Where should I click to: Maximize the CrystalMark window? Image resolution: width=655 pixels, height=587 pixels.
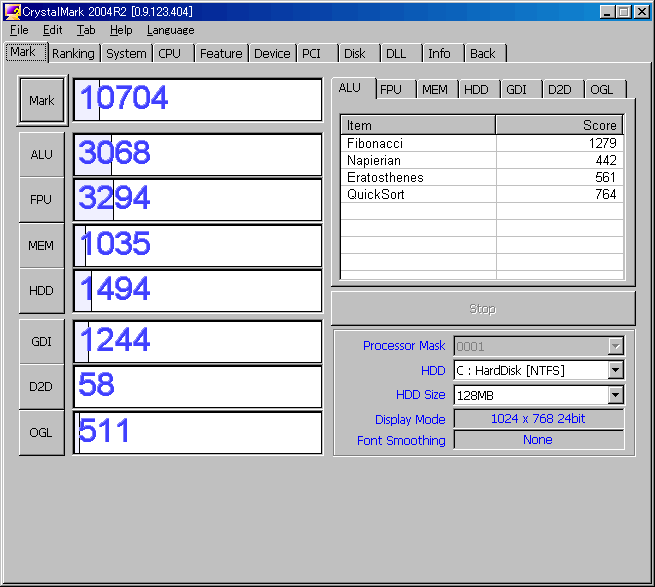tap(624, 12)
